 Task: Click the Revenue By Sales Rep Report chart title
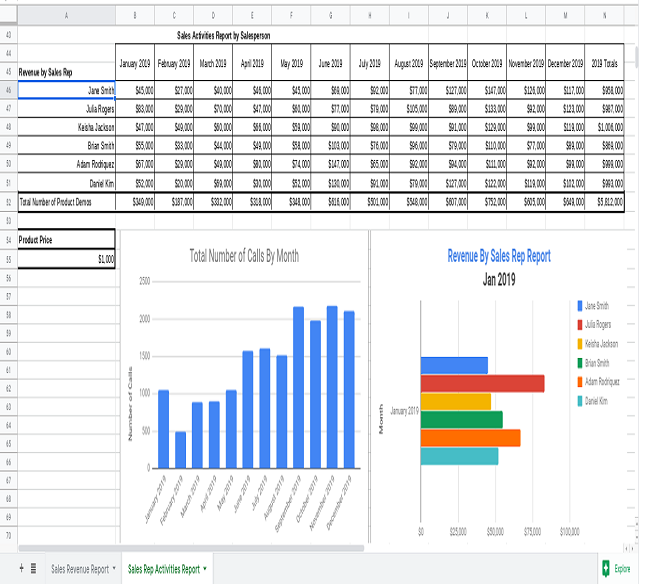coord(498,256)
